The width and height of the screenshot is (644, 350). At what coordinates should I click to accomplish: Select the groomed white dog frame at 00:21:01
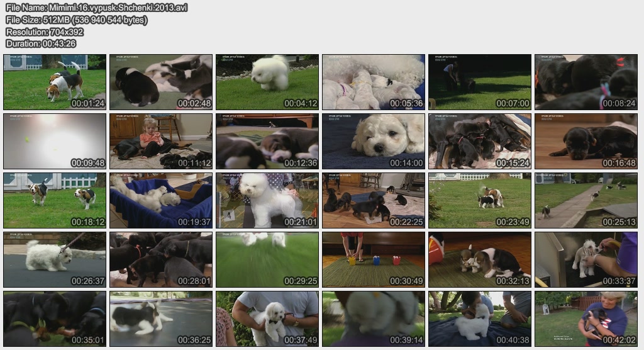[x=267, y=200]
